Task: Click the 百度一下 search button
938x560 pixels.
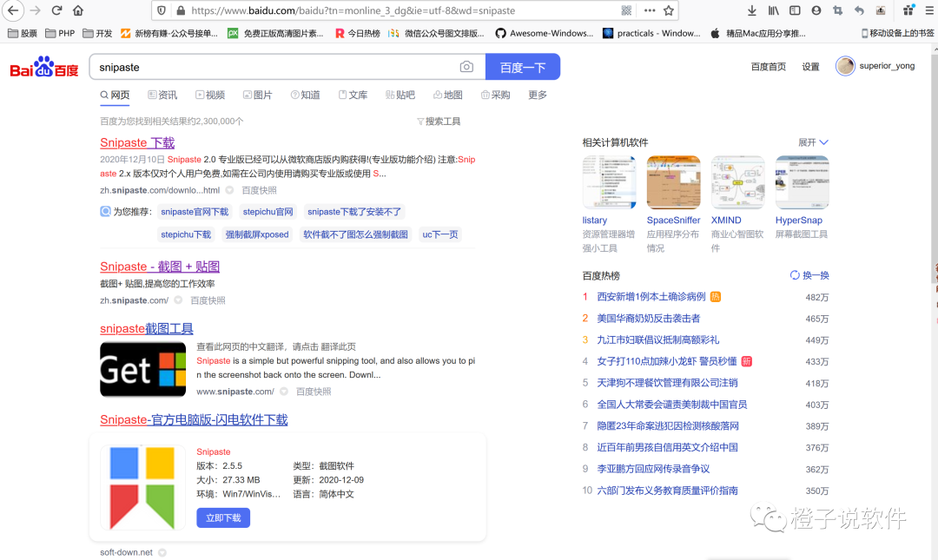Action: pyautogui.click(x=522, y=67)
